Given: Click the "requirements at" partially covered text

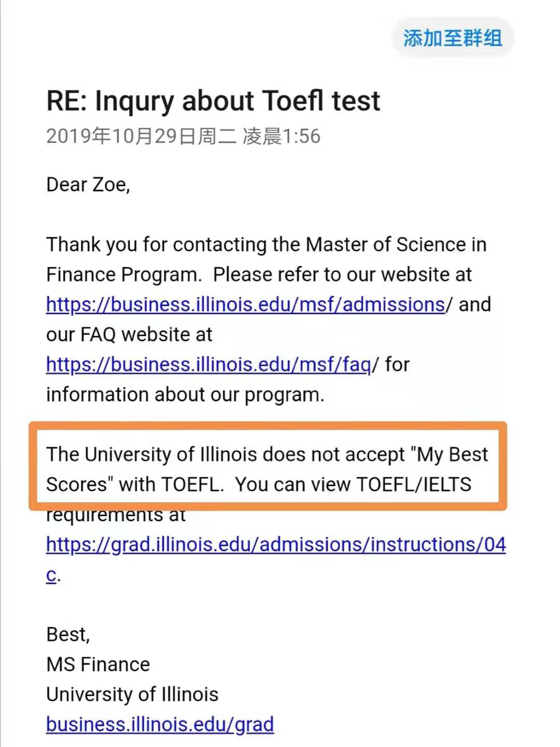Looking at the screenshot, I should click(116, 516).
